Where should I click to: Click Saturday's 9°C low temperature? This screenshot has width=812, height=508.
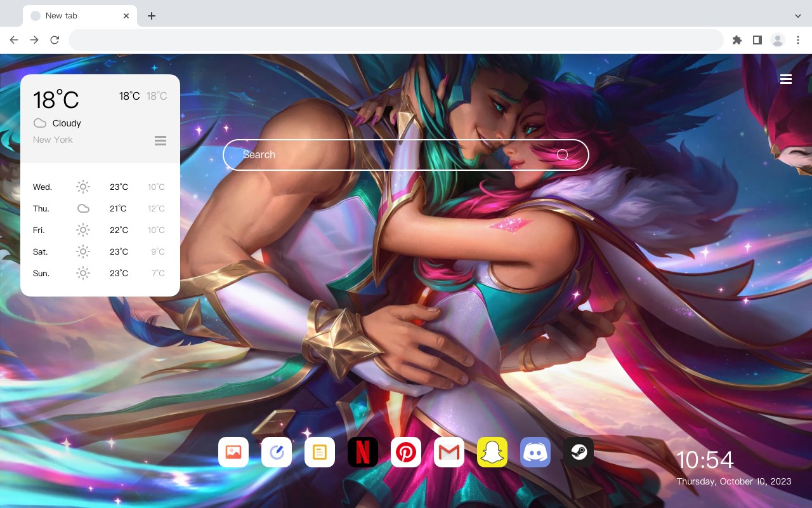point(158,252)
